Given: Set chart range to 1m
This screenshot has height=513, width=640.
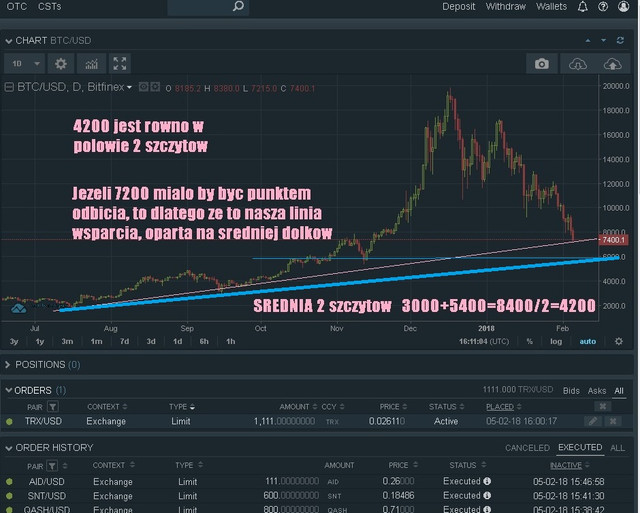Looking at the screenshot, I should pyautogui.click(x=96, y=341).
